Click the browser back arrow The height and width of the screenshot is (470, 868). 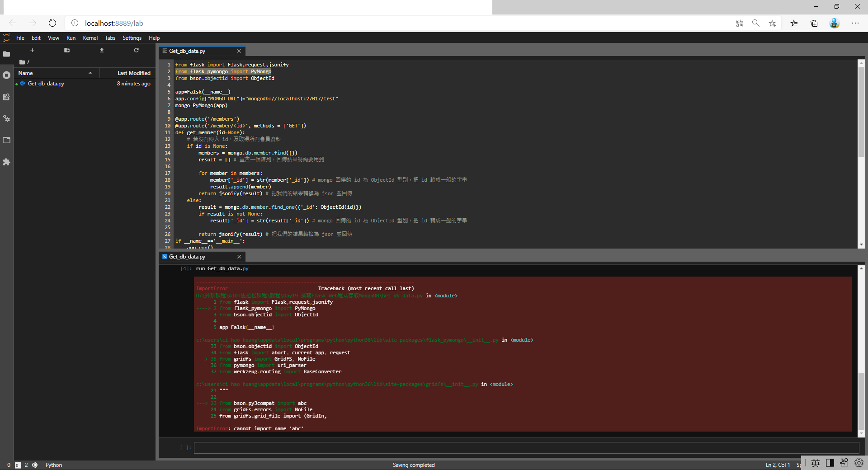(13, 23)
